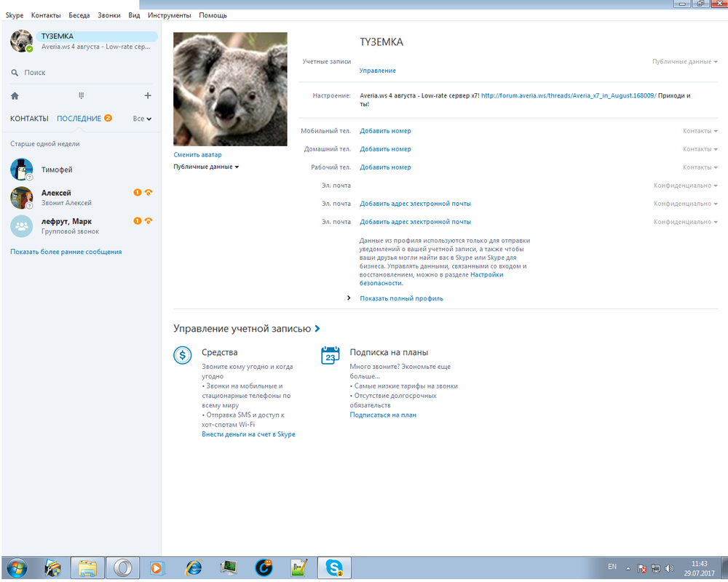Expand Публичные данные dropdown under avatar
The width and height of the screenshot is (728, 582).
coord(206,167)
